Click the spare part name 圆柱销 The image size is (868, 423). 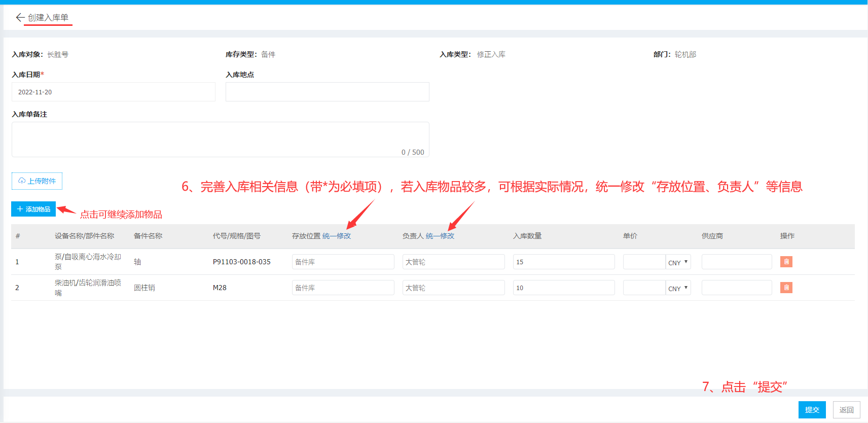[144, 288]
